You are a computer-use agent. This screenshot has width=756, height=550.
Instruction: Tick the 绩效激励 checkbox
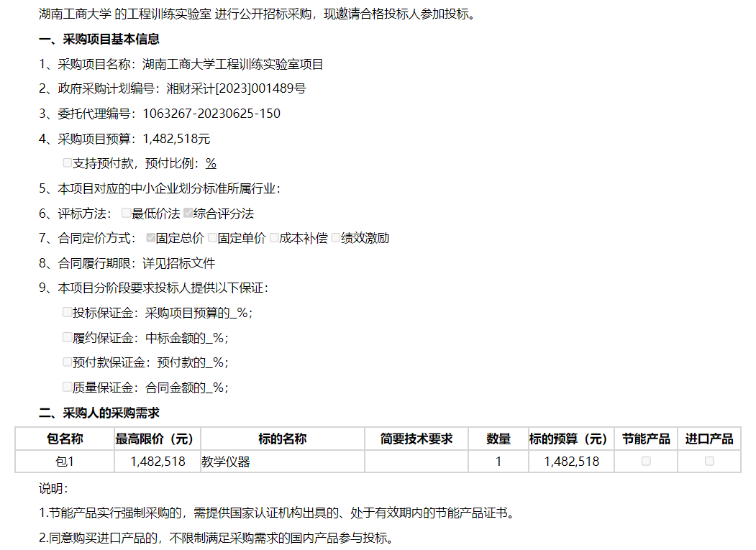coord(336,237)
